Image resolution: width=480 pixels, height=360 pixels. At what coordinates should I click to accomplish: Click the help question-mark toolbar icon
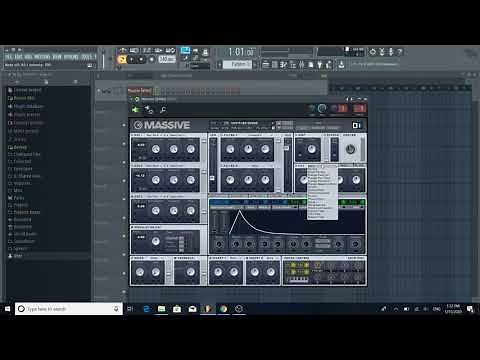click(x=400, y=52)
